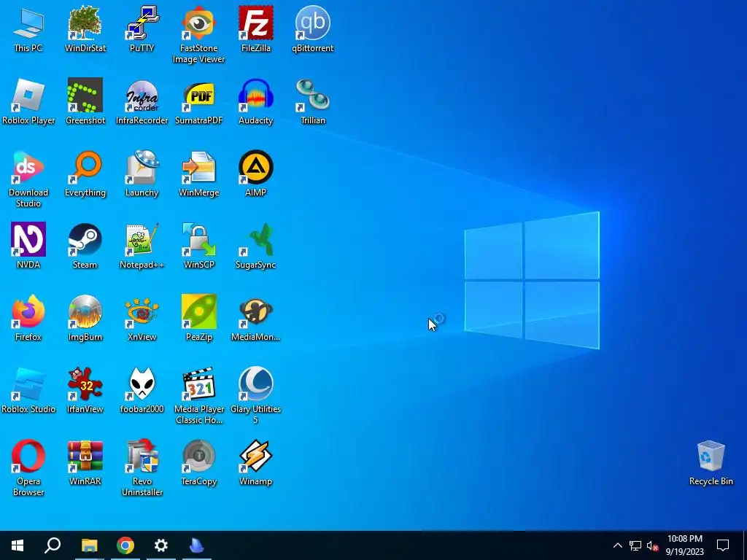
Task: Select the AIMP player icon
Action: [256, 174]
